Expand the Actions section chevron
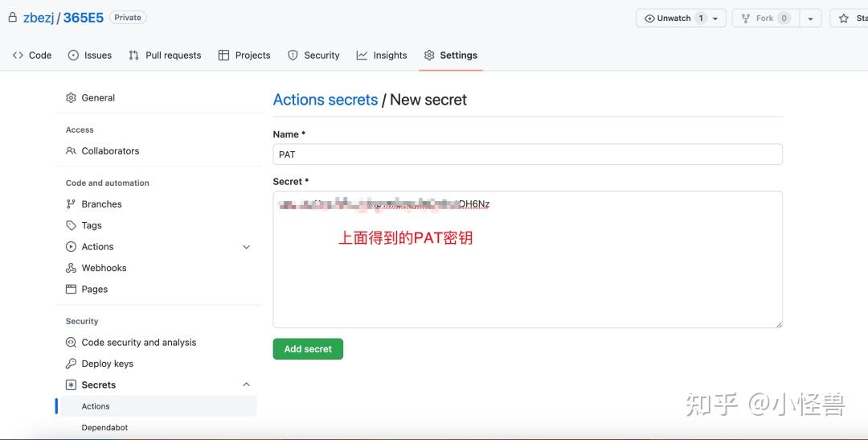 tap(247, 247)
